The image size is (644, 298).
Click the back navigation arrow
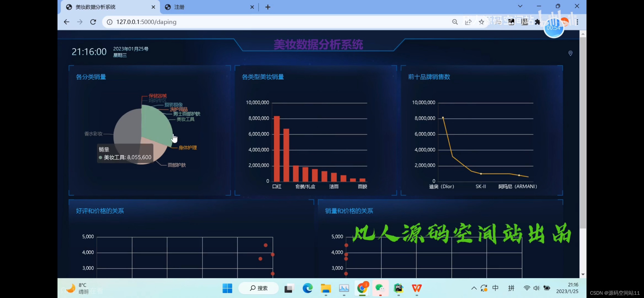[x=67, y=22]
